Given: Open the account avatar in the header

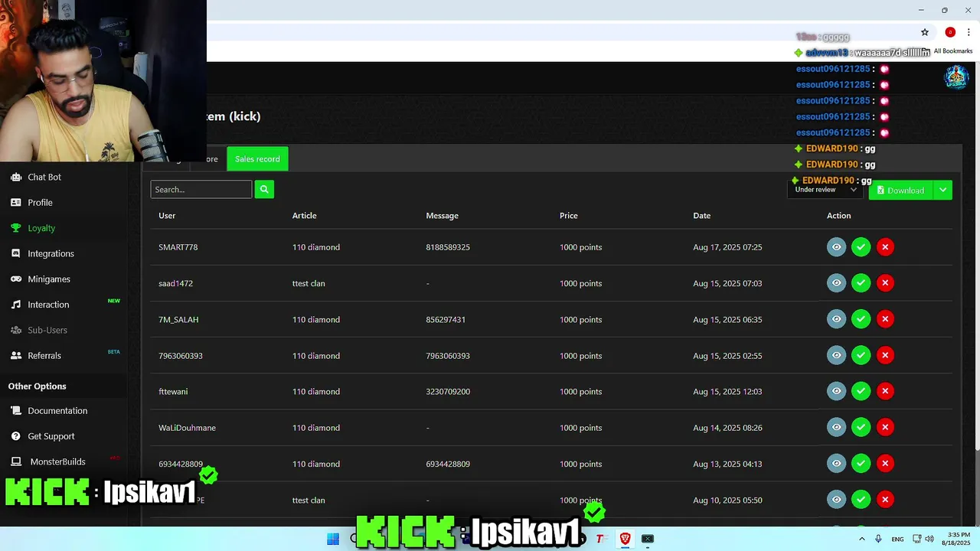Looking at the screenshot, I should (x=956, y=77).
